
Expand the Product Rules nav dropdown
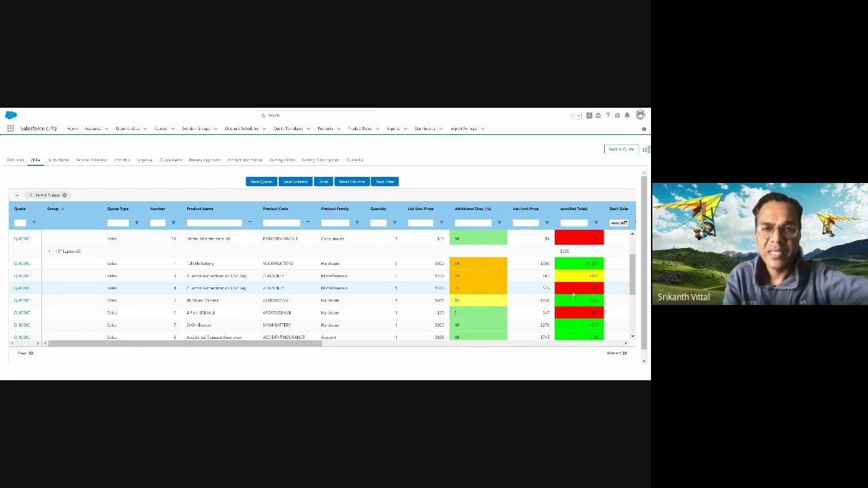(x=377, y=129)
